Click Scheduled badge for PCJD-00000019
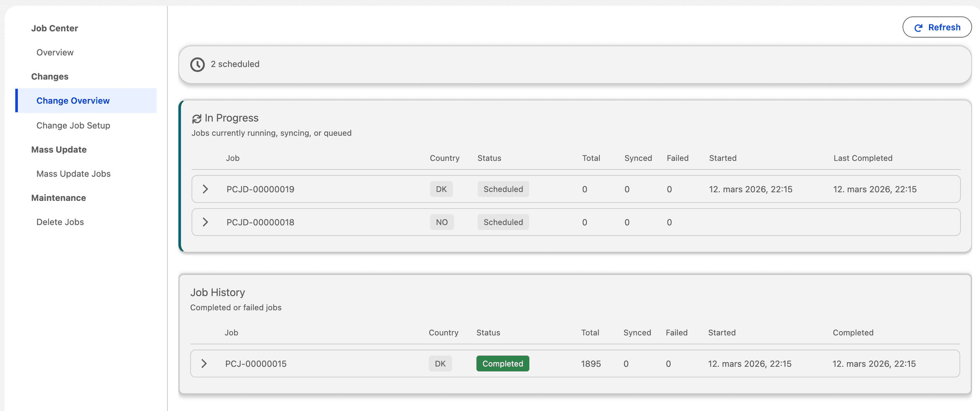The image size is (980, 411). 503,189
